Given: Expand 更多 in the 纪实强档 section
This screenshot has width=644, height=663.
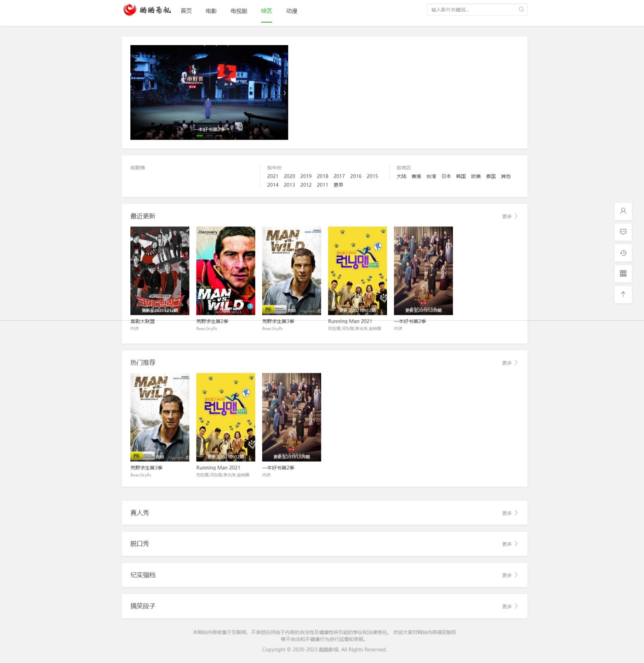Looking at the screenshot, I should coord(510,575).
